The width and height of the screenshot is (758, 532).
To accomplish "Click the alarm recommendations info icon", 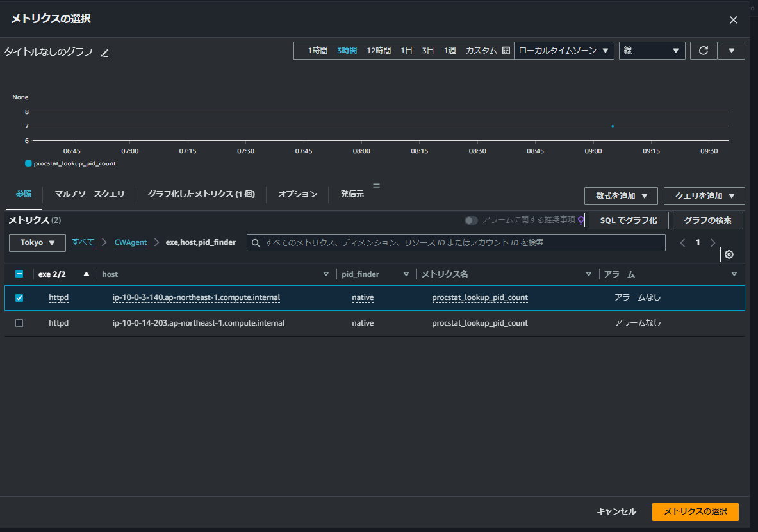I will coord(581,220).
